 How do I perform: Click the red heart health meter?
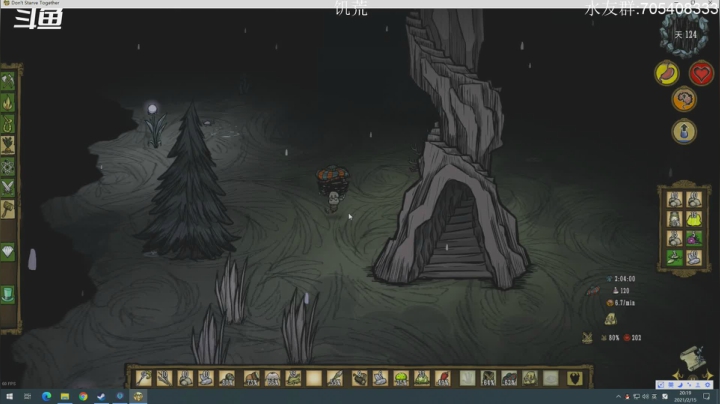pos(701,73)
